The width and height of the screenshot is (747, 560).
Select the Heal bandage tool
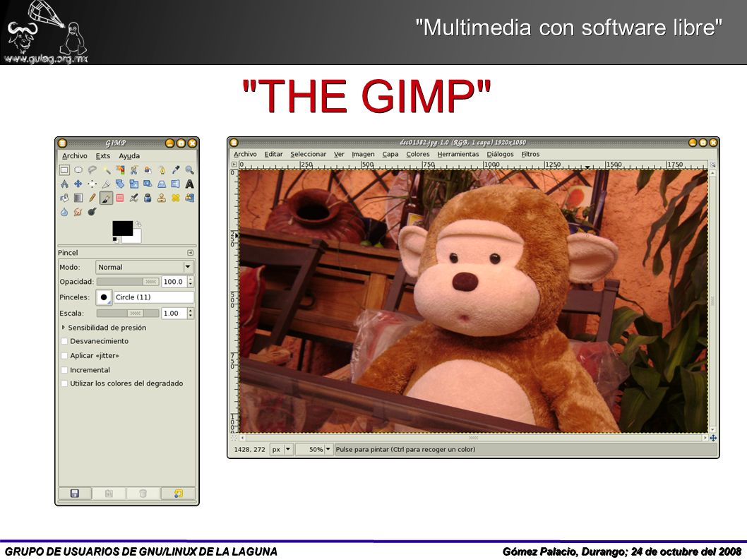point(176,198)
